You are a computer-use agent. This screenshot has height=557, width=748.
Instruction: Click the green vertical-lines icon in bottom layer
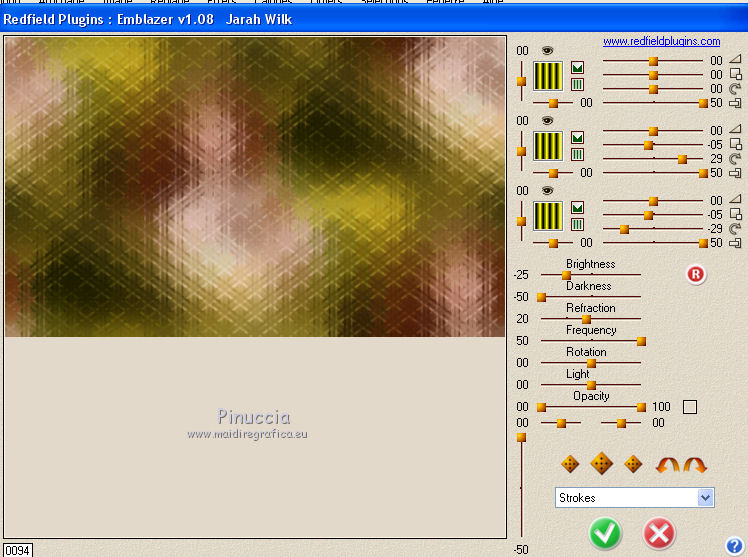[578, 225]
